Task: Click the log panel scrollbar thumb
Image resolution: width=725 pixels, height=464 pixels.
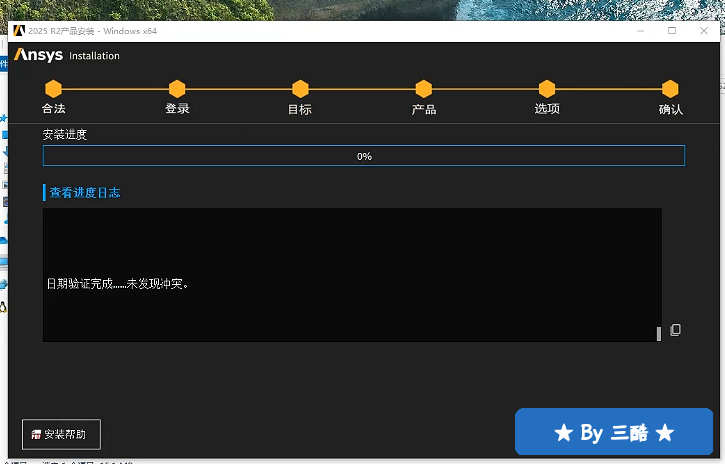Action: pos(659,334)
